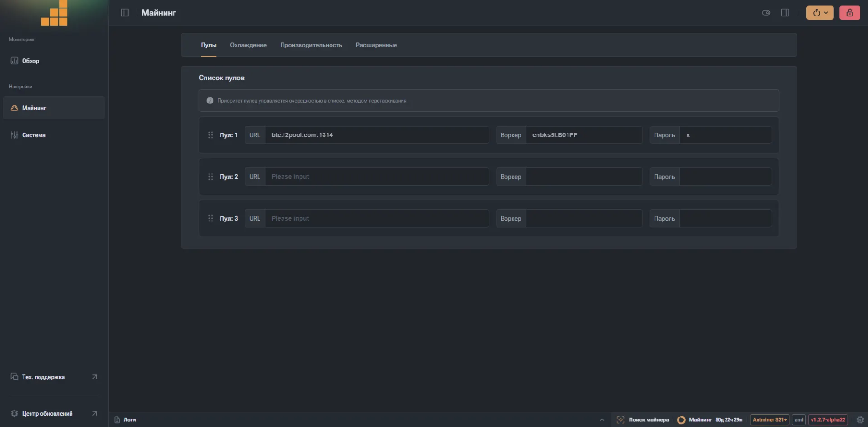Grab the drag handle for Пул: 3

tap(210, 218)
